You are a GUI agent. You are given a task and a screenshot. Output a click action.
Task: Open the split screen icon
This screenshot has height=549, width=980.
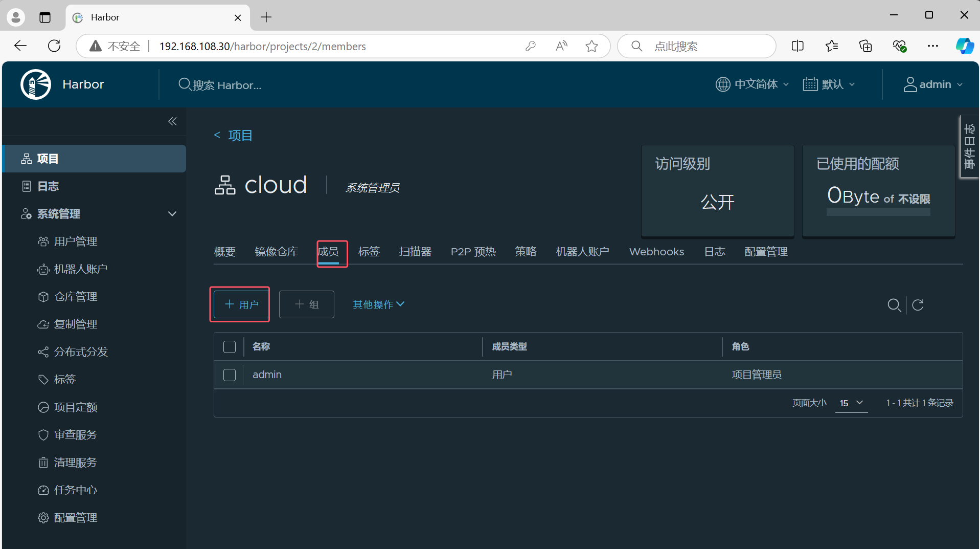797,46
